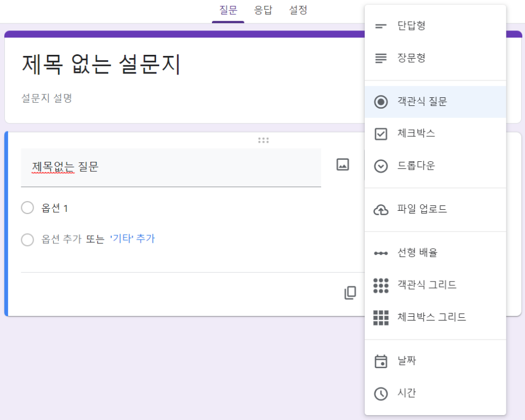Select the 단답형 short answer type
The width and height of the screenshot is (525, 420).
[435, 26]
